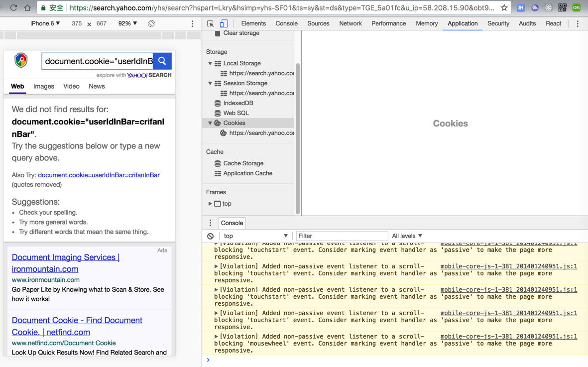Screen dimensions: 588x367
Task: Open console drawer options menu
Action: pos(211,223)
